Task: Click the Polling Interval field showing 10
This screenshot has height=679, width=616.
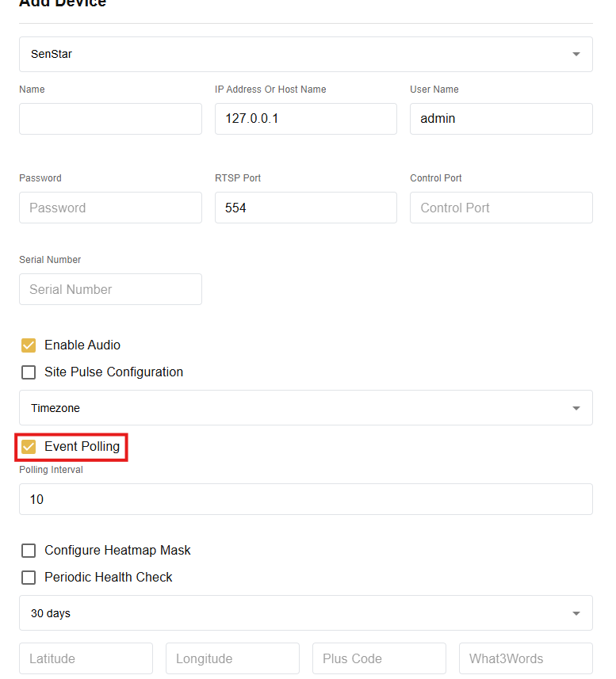Action: (x=305, y=499)
